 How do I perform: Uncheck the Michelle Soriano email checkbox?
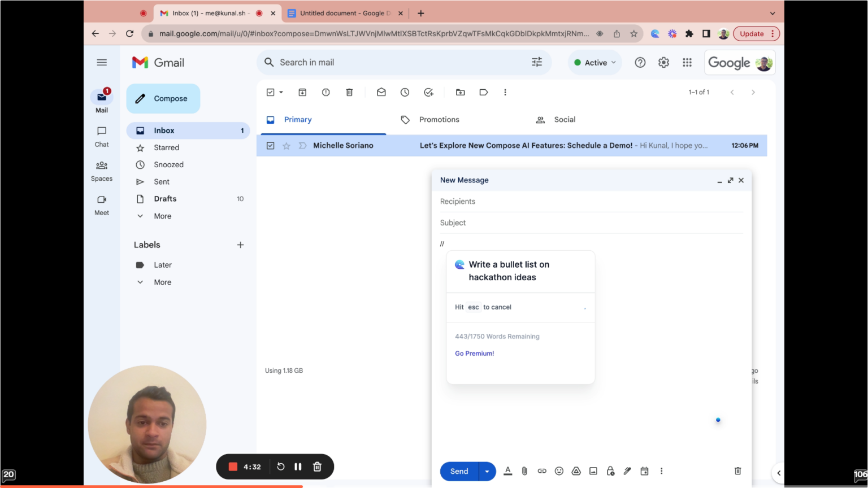270,145
